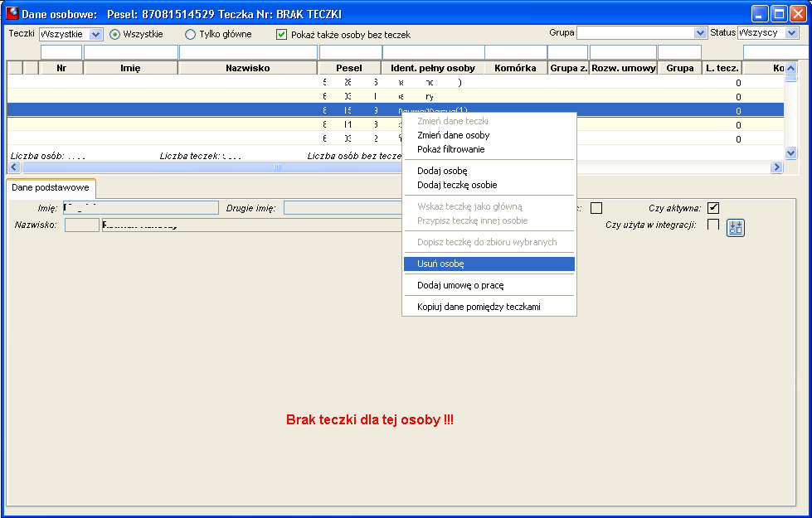Viewport: 812px width, 518px height.
Task: Click Usuń osobę in context menu
Action: click(x=489, y=264)
